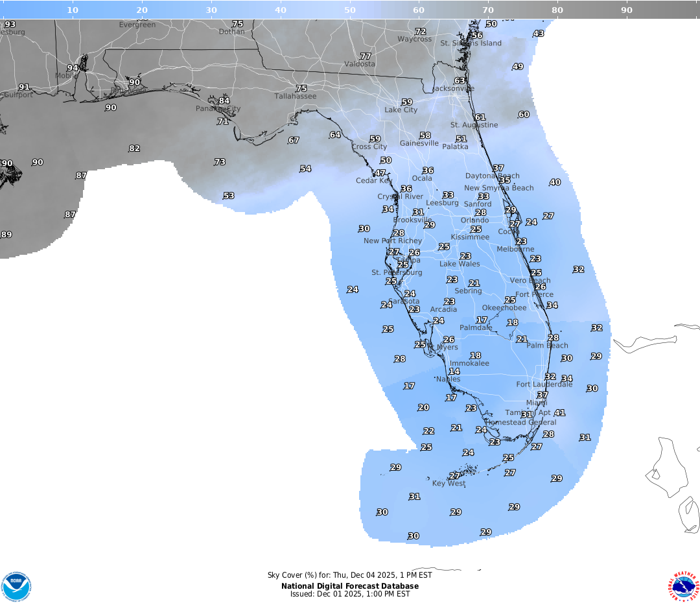Select the 50 mark on the color scale
Screen dimensions: 700x603
point(350,10)
